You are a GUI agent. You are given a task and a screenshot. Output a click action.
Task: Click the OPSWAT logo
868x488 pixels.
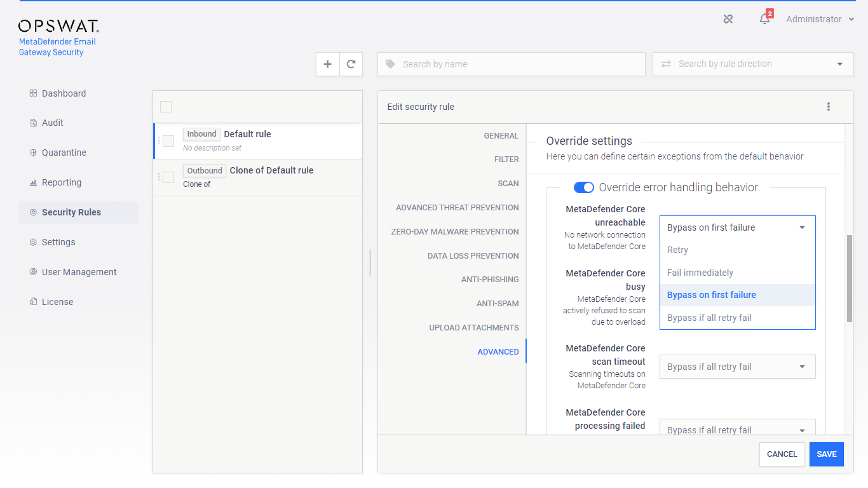(58, 26)
